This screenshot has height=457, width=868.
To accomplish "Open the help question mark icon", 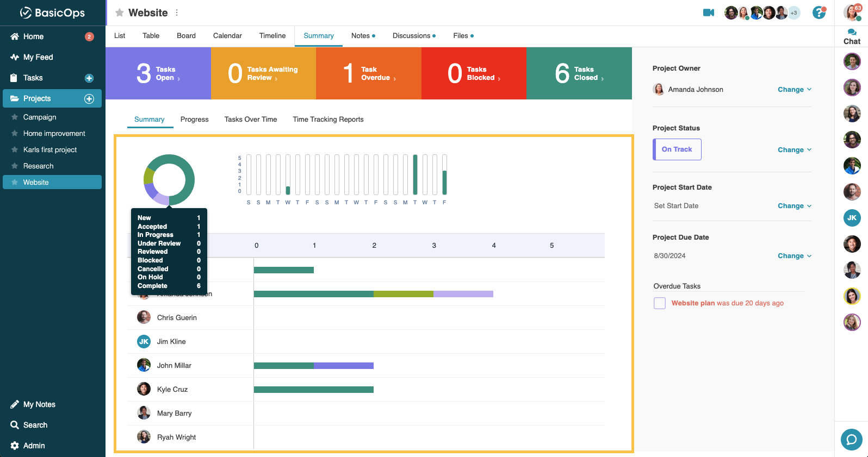I will point(819,12).
